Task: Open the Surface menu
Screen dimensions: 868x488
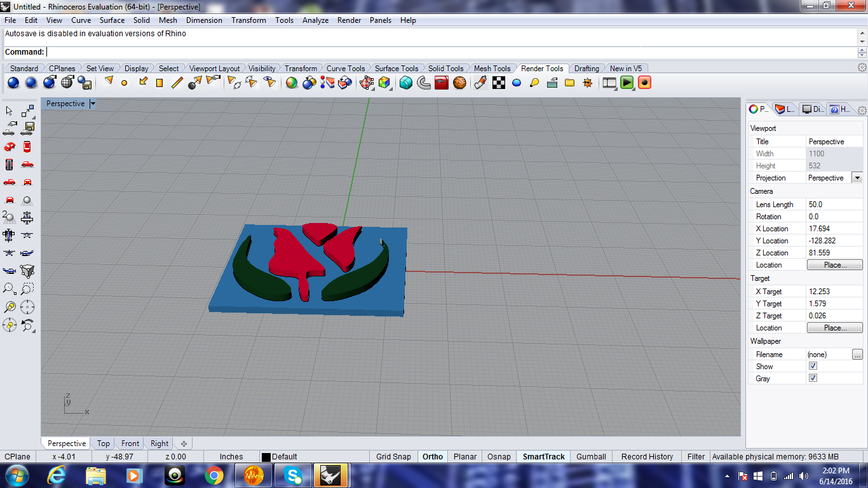Action: coord(112,20)
